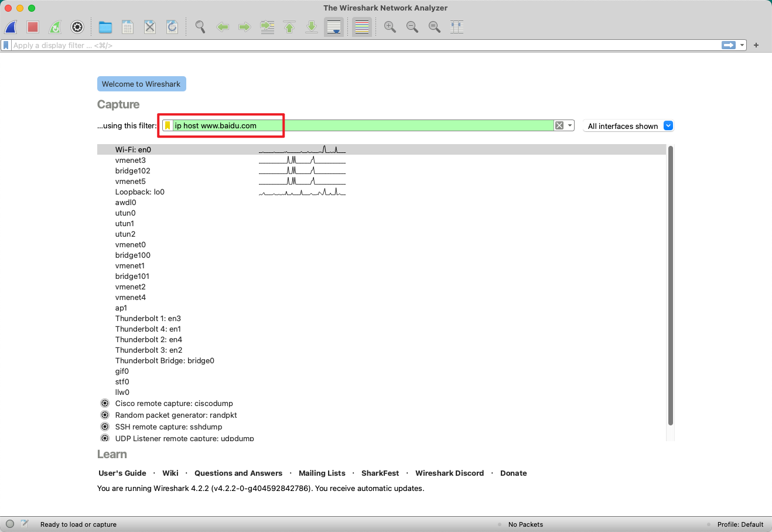Open SSH remote capture settings gear
The height and width of the screenshot is (532, 772).
point(105,427)
